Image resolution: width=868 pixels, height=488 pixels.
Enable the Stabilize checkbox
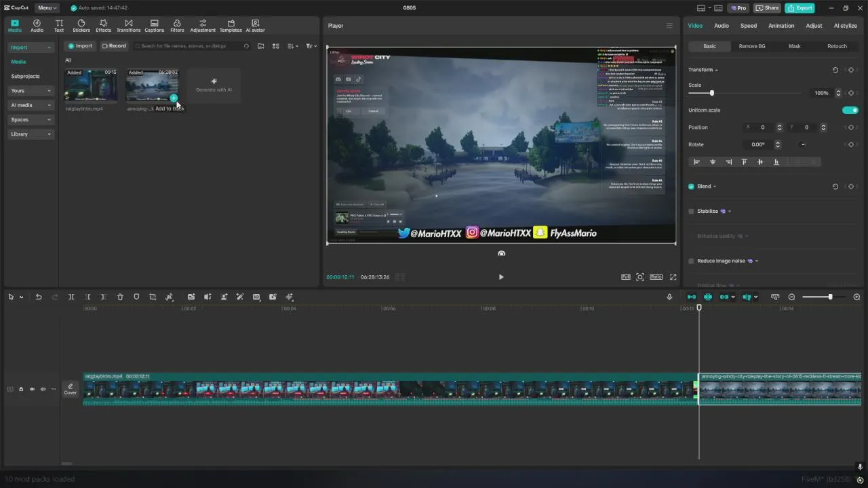[x=691, y=211]
